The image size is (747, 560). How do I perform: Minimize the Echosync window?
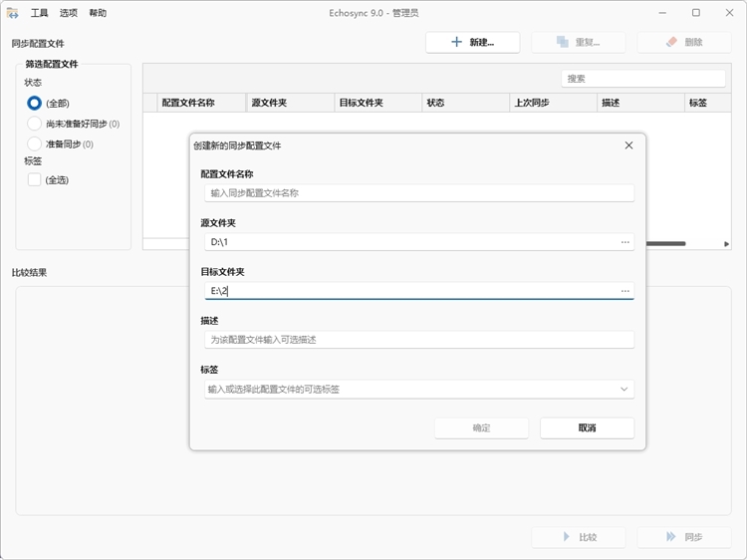pos(662,13)
